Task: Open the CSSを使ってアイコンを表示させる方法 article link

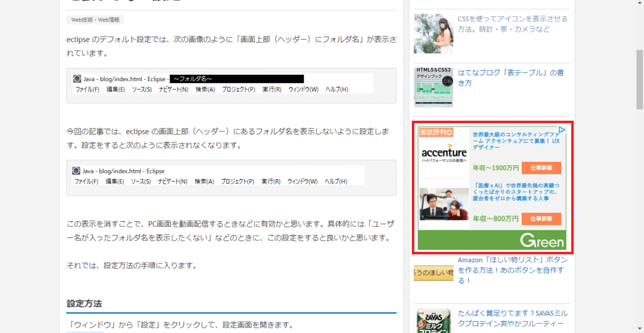Action: click(x=513, y=25)
